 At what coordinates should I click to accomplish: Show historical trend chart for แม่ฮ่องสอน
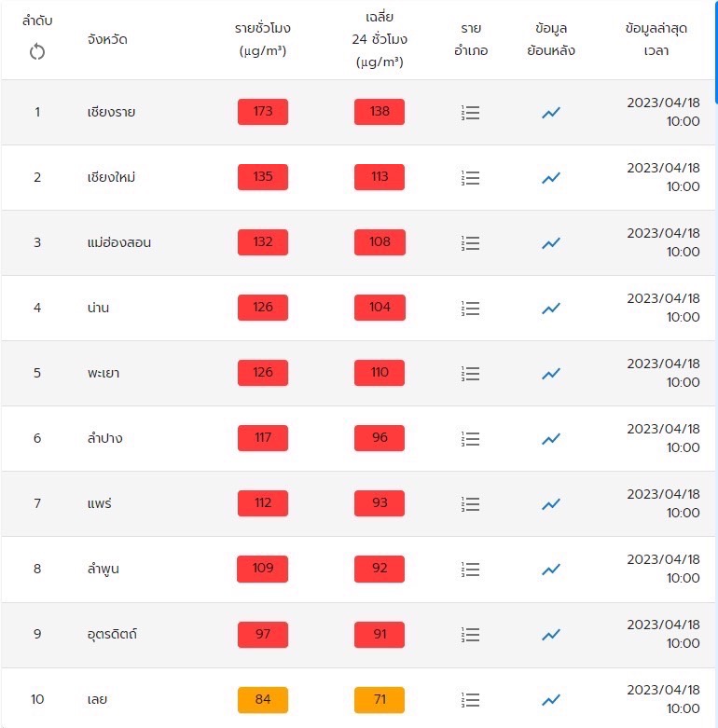click(551, 243)
